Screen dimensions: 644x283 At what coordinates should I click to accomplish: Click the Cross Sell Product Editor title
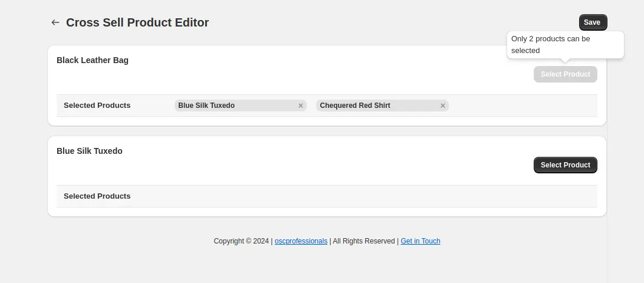(137, 22)
